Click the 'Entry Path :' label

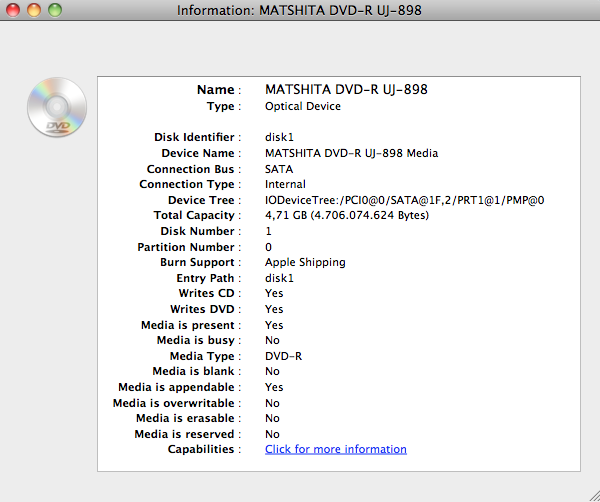pyautogui.click(x=209, y=278)
